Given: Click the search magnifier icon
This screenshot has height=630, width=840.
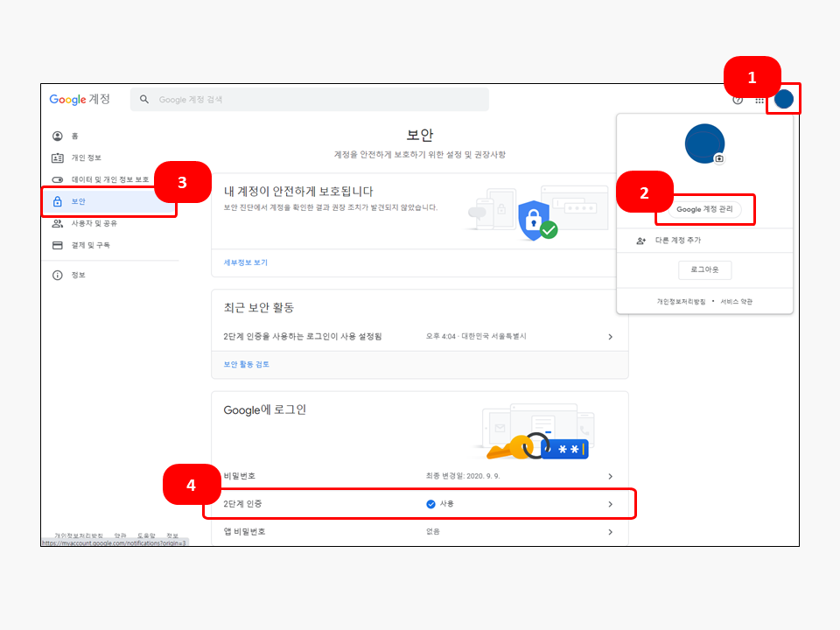Looking at the screenshot, I should pyautogui.click(x=144, y=100).
